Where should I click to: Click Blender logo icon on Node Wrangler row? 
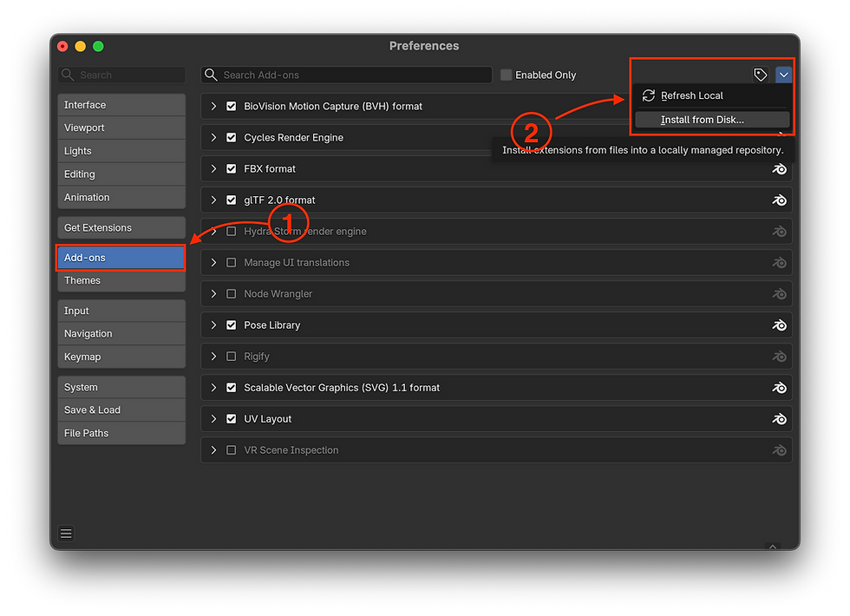[x=779, y=294]
